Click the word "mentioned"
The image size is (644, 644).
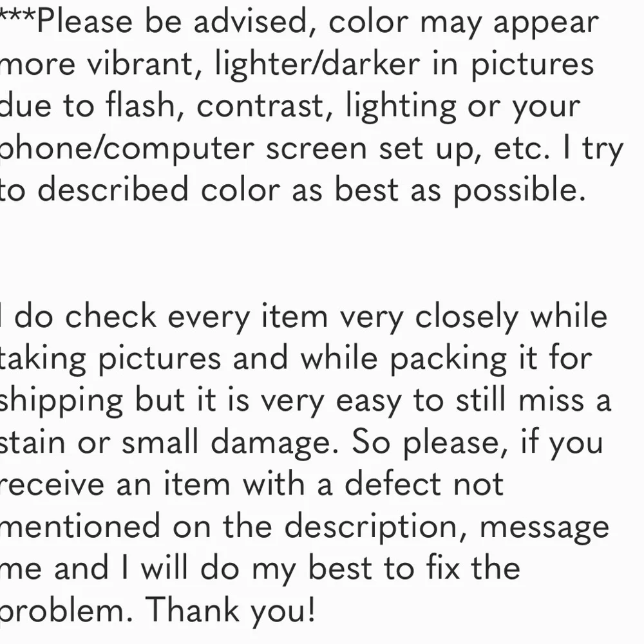80,526
